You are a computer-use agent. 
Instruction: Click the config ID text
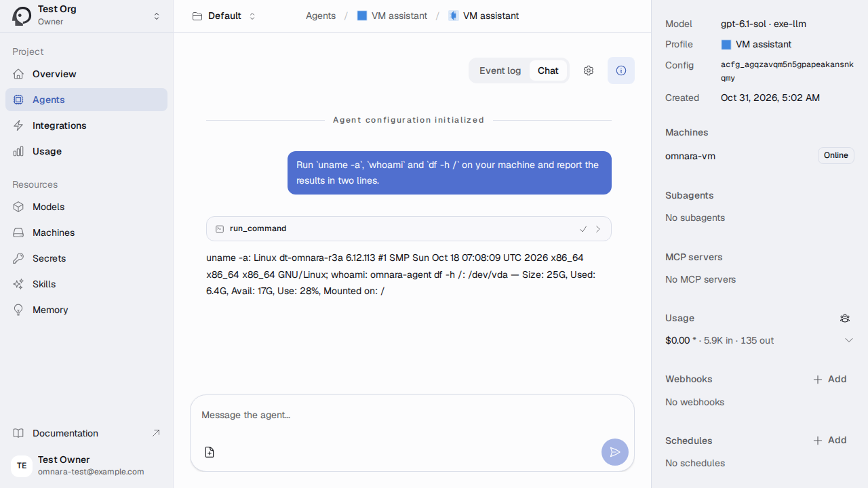(787, 71)
